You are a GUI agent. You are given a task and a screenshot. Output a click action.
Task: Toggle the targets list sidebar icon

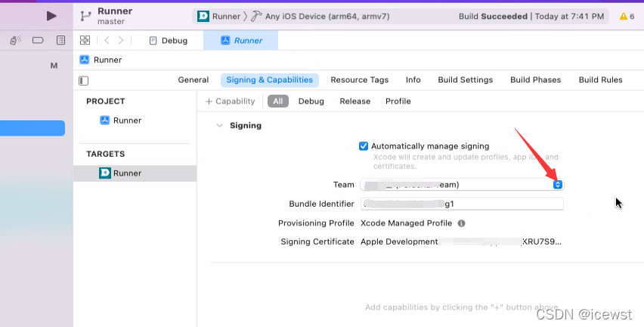point(83,81)
